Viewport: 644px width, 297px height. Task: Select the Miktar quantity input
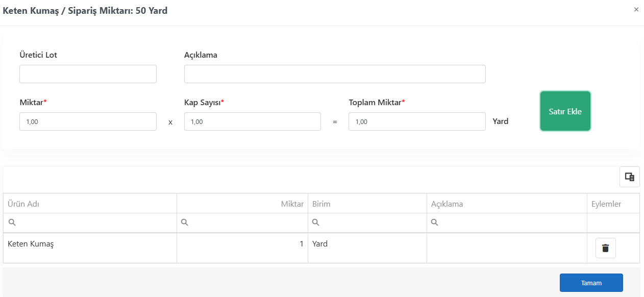tap(88, 121)
